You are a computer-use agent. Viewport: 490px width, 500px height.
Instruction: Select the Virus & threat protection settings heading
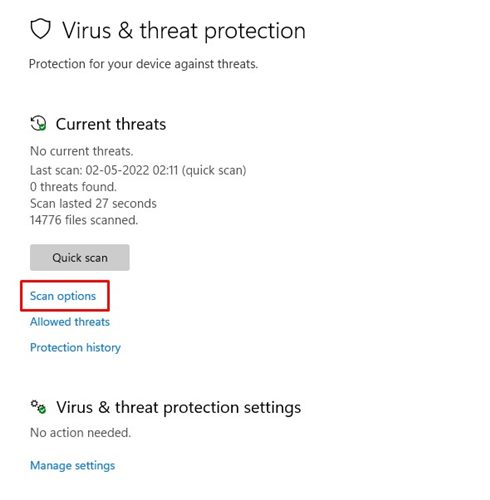(178, 408)
